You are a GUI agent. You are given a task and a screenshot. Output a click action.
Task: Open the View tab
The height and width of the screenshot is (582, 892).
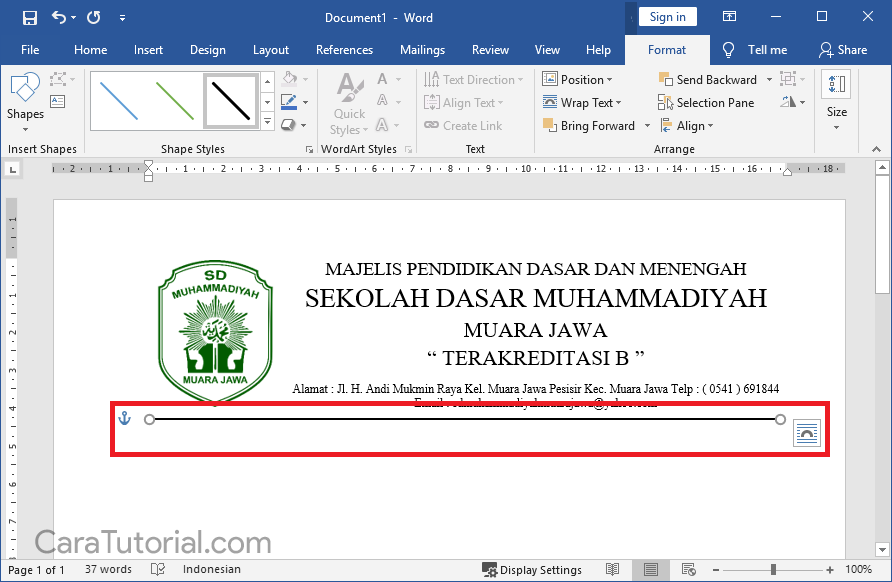547,50
